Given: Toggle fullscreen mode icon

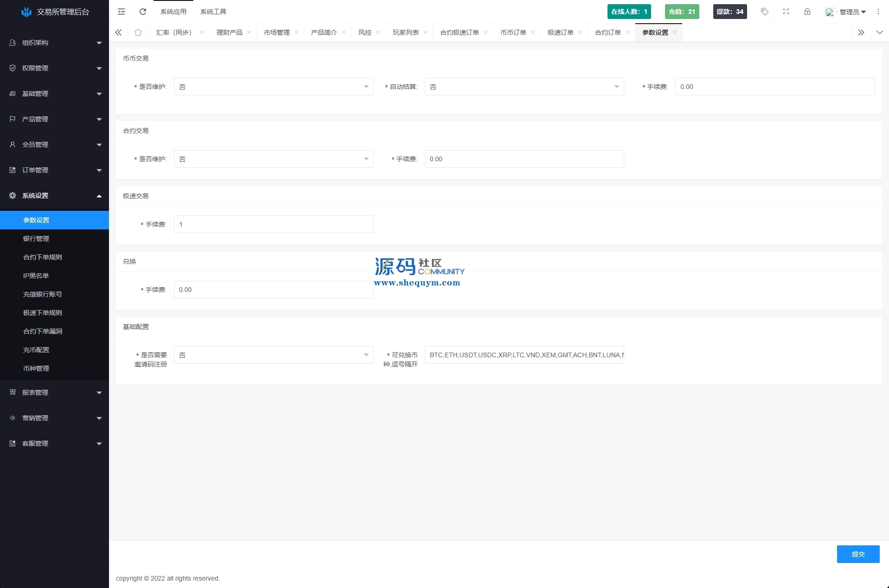Looking at the screenshot, I should point(786,12).
